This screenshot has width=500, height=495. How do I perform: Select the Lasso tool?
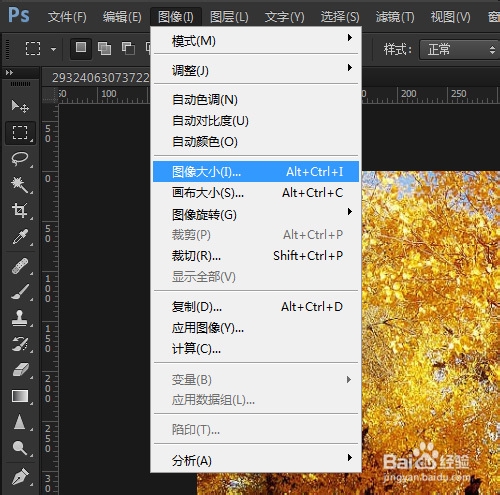20,159
